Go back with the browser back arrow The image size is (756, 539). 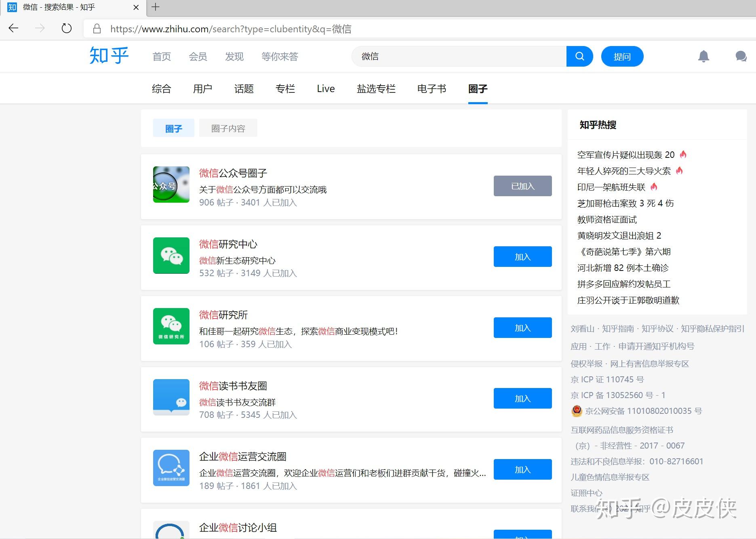tap(13, 28)
